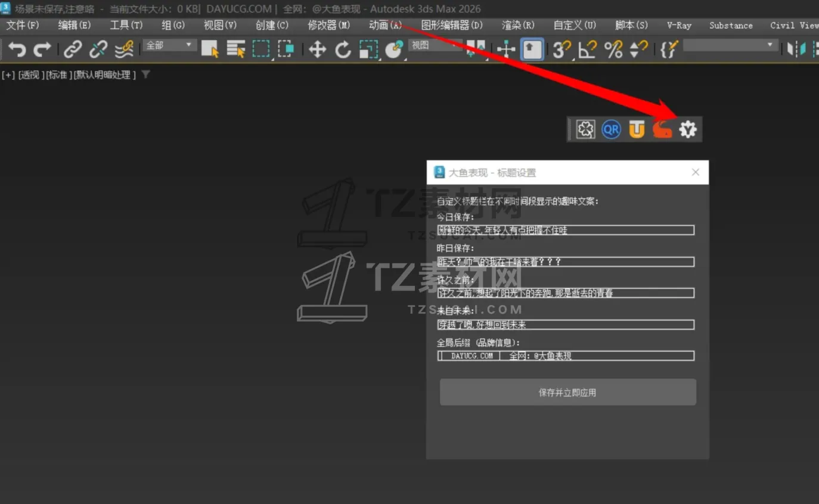Click the red-orange fish plugin icon

pos(662,129)
